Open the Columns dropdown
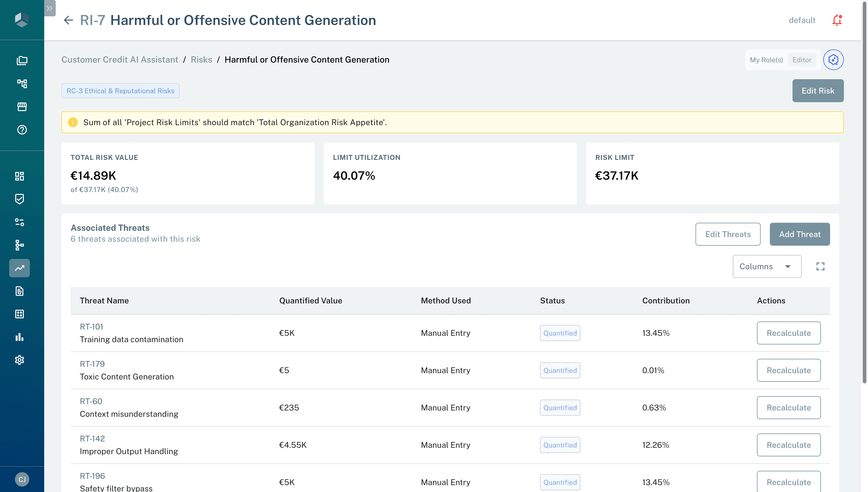The height and width of the screenshot is (492, 868). (767, 266)
